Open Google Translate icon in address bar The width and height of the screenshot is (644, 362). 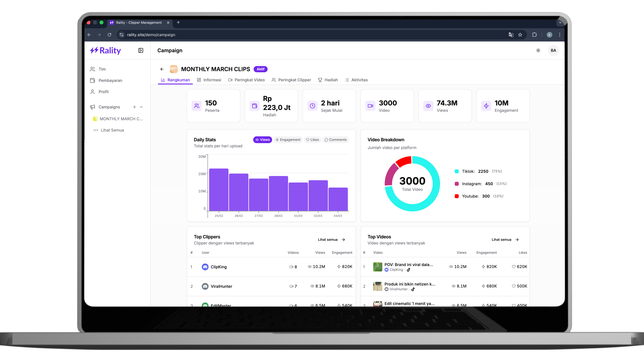click(511, 35)
